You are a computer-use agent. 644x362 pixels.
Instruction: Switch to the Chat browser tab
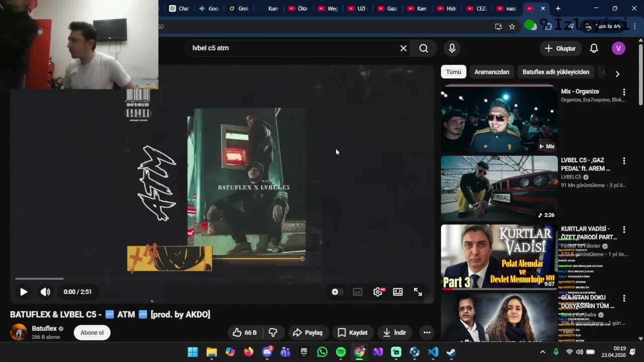[179, 9]
